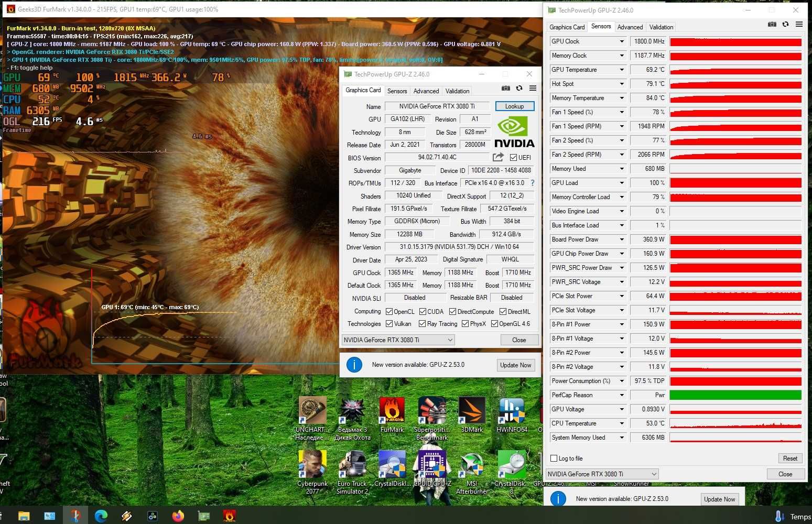The width and height of the screenshot is (812, 524).
Task: Toggle the Vulkan checkbox
Action: pos(389,324)
